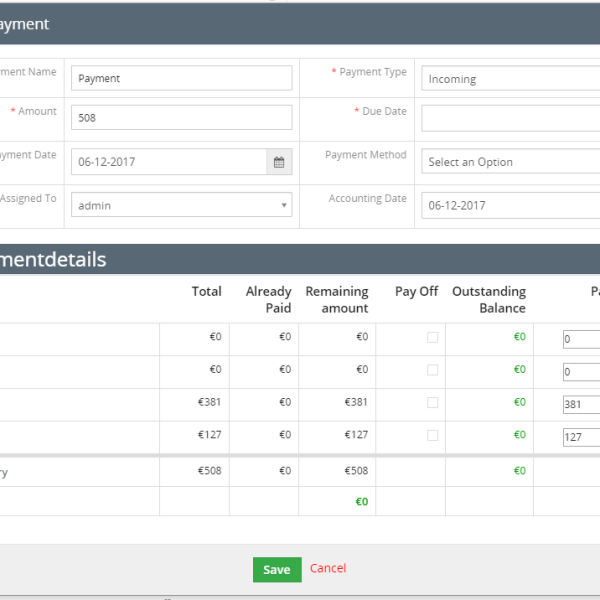
Task: Click the payment input containing 381
Action: tap(581, 404)
